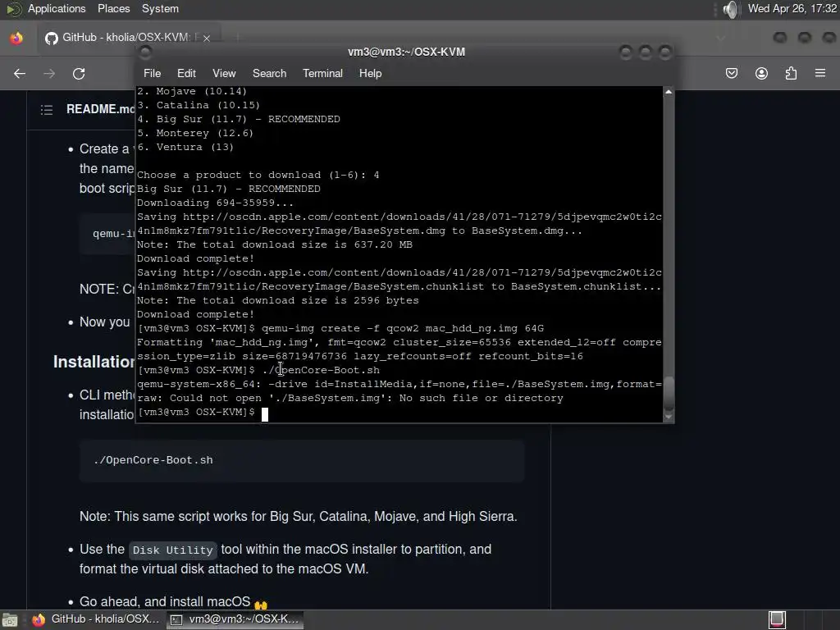Click the GNOME foot logo in top panel
Screen dimensions: 840x630
pos(13,9)
